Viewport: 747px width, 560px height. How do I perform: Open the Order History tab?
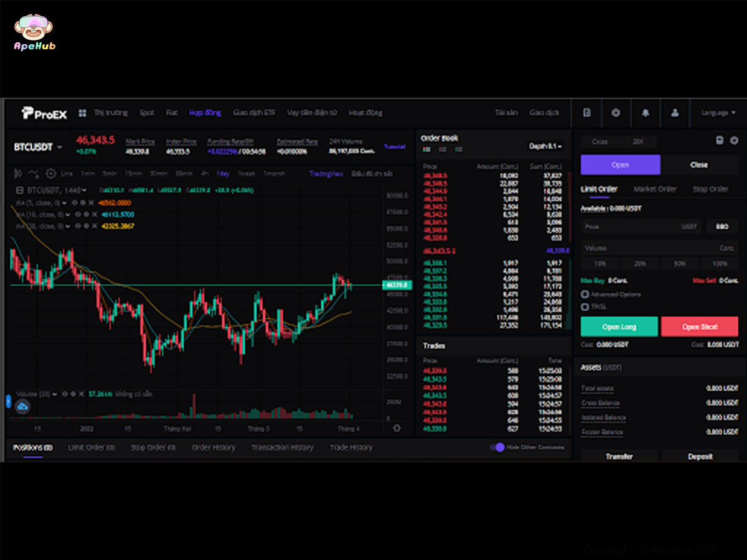pyautogui.click(x=214, y=447)
